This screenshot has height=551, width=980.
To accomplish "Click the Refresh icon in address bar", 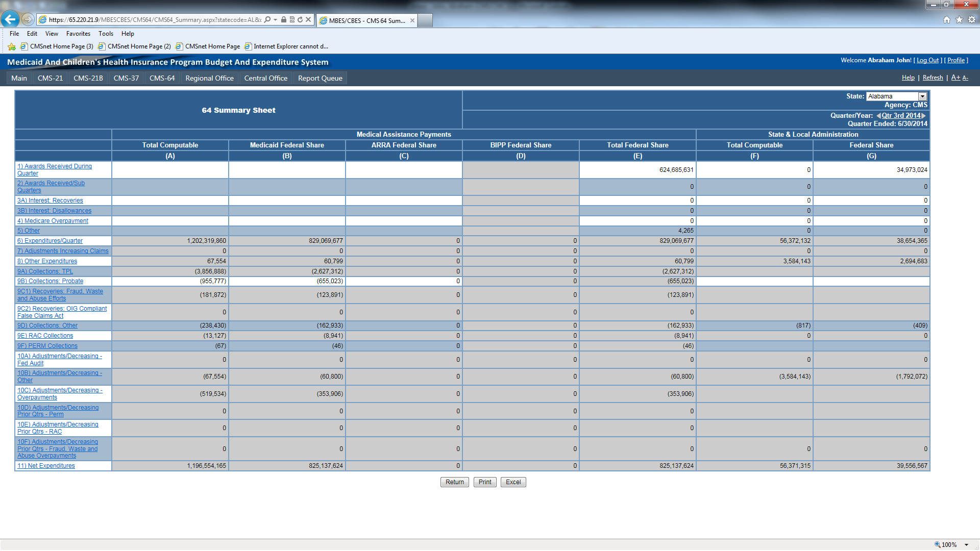I will [x=300, y=20].
